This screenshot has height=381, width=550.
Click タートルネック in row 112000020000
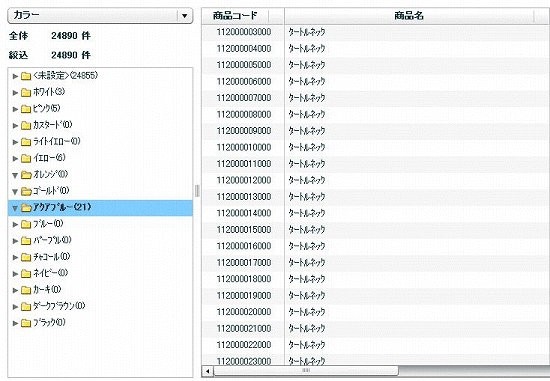(x=307, y=312)
